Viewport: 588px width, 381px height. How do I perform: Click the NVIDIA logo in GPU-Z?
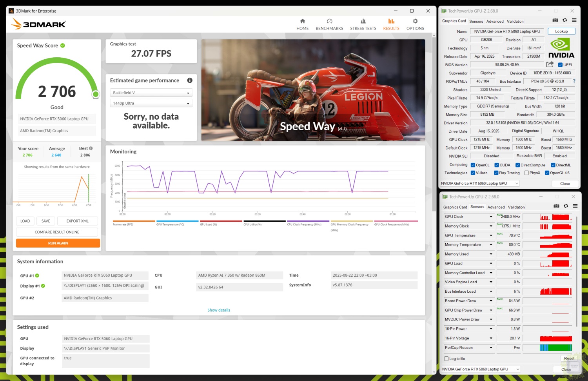561,48
